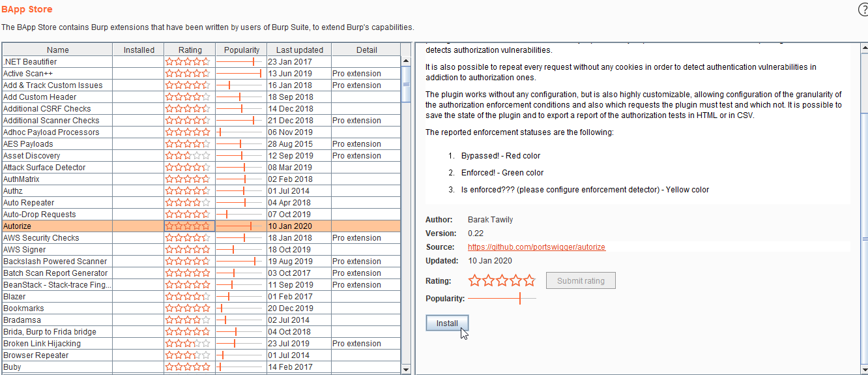Image resolution: width=868 pixels, height=375 pixels.
Task: Select Add & Track Custom Issues row
Action: pos(201,85)
